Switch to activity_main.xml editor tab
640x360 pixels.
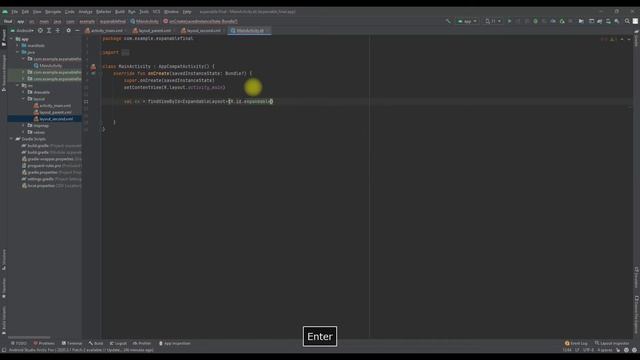[106, 31]
